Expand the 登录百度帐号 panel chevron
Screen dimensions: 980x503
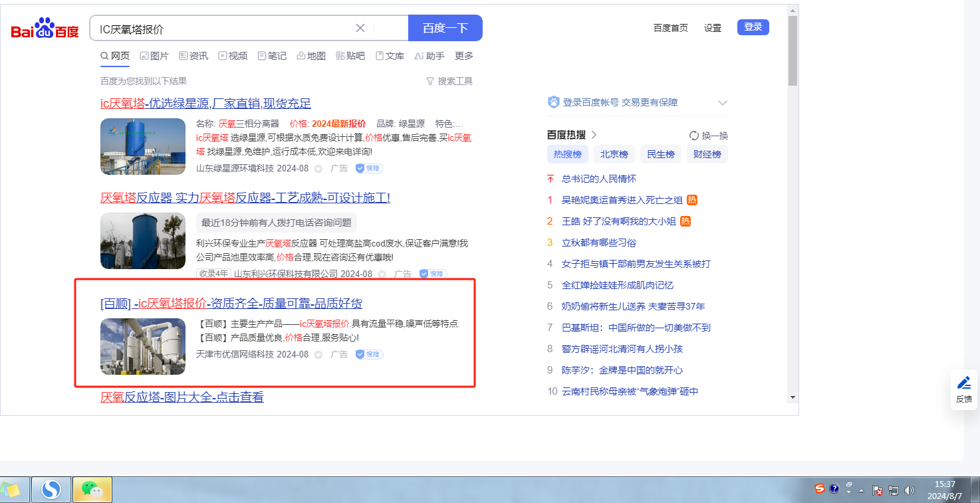click(x=723, y=103)
